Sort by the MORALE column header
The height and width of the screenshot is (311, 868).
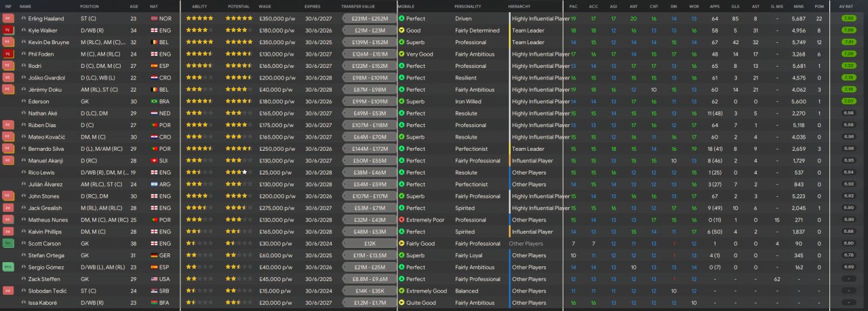point(406,6)
